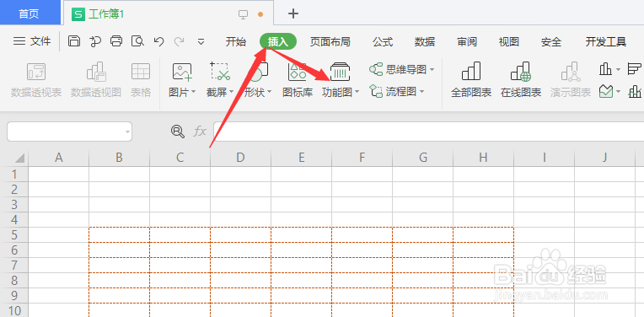This screenshot has height=317, width=644.
Task: Open 在线图表 online charts
Action: pos(521,79)
